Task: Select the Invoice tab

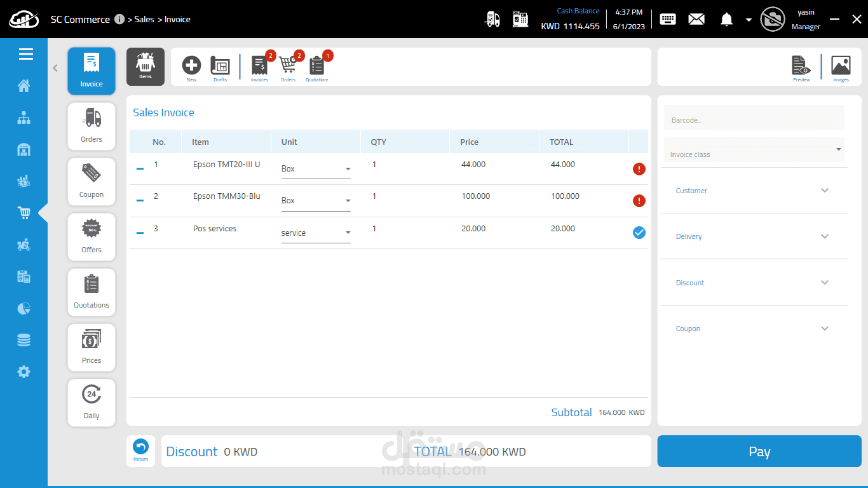Action: (x=92, y=71)
